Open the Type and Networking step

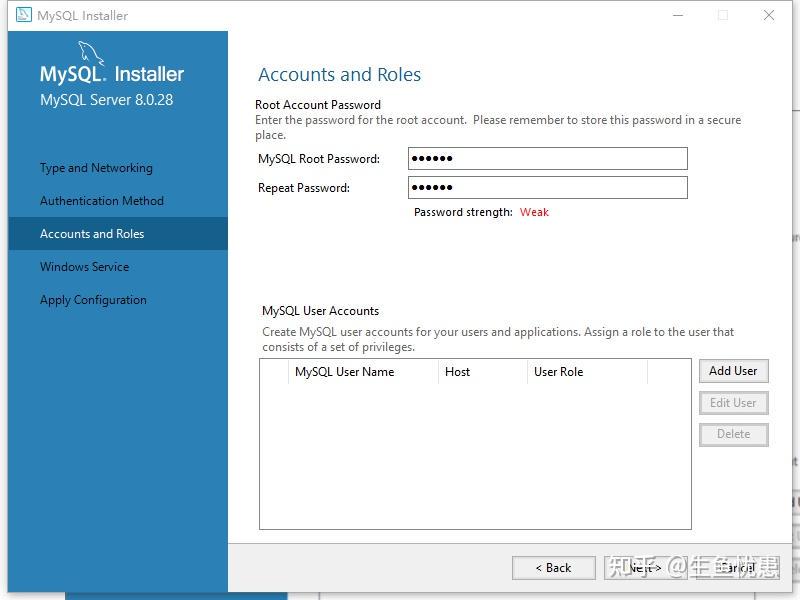96,168
